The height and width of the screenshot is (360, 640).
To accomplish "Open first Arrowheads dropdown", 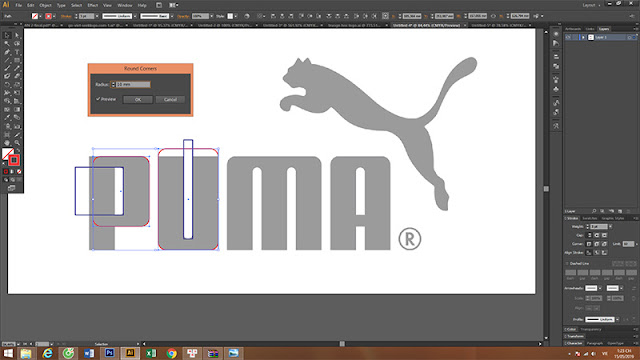I will pyautogui.click(x=600, y=288).
